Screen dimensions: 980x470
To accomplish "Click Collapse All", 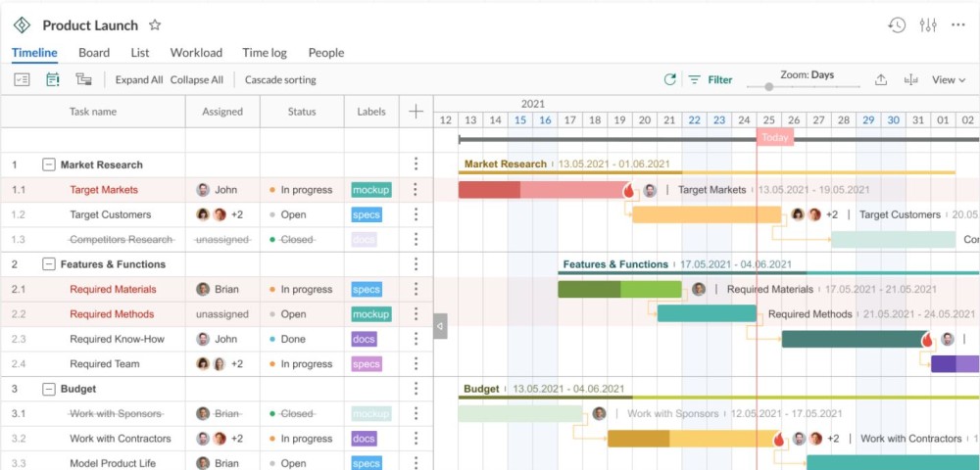I will [x=196, y=80].
